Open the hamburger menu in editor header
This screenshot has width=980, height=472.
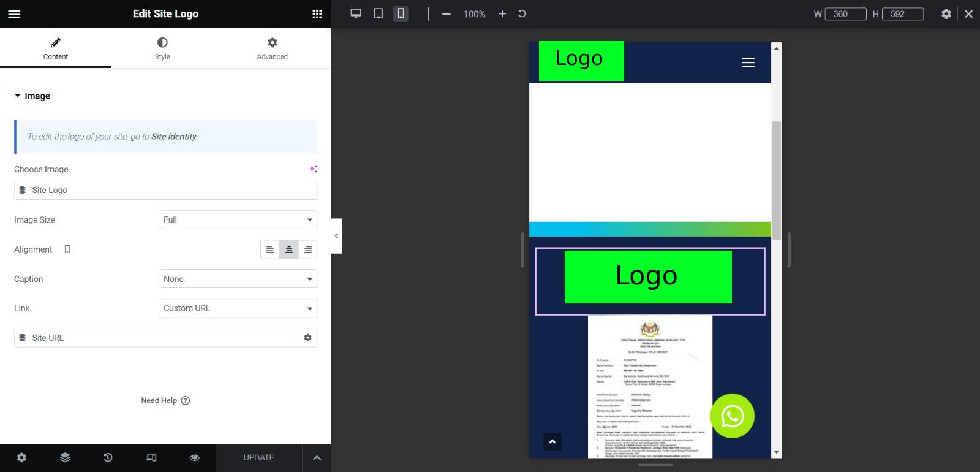[x=14, y=14]
